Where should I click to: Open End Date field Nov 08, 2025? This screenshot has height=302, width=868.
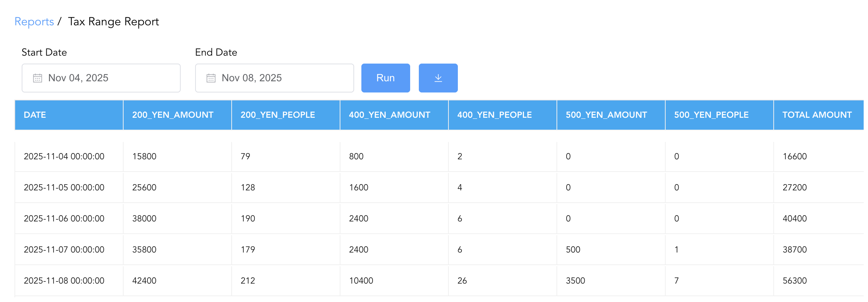275,78
